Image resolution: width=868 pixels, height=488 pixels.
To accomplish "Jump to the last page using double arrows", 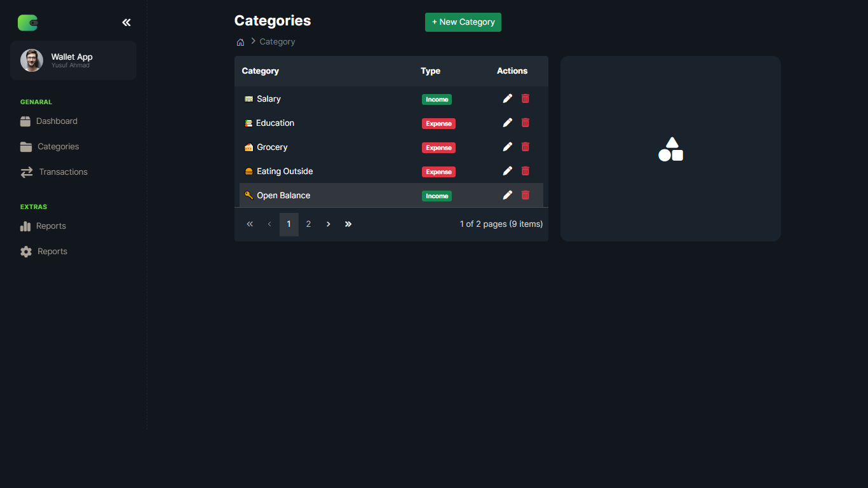I will 348,224.
